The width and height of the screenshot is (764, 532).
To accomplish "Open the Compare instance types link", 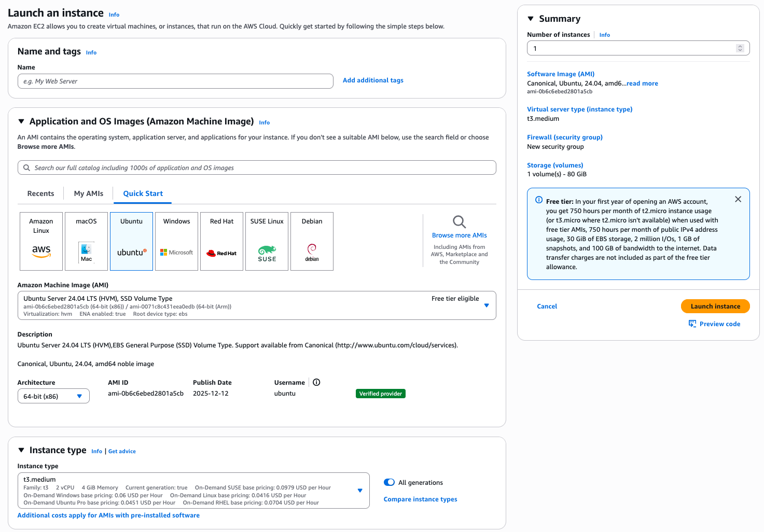I will [420, 499].
